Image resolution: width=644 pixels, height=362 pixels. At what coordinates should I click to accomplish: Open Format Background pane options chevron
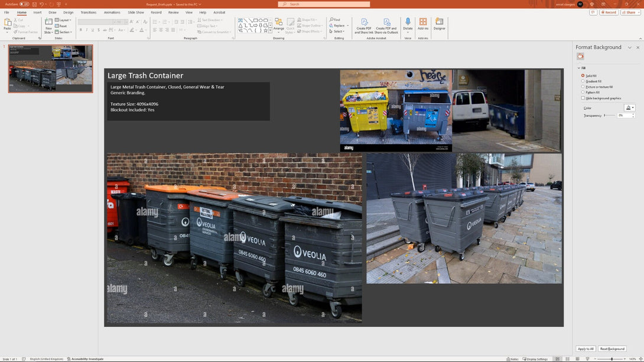630,48
